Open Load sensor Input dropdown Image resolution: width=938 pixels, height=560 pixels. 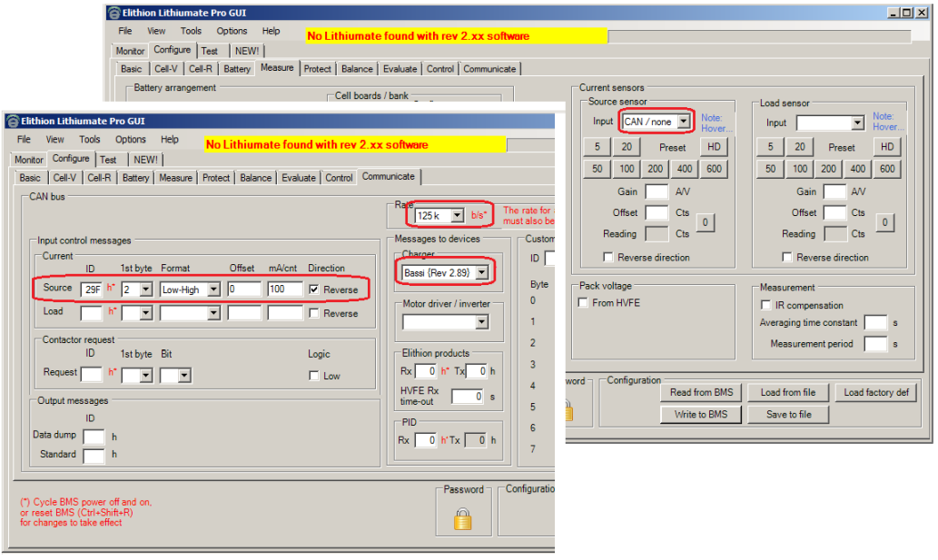click(858, 123)
